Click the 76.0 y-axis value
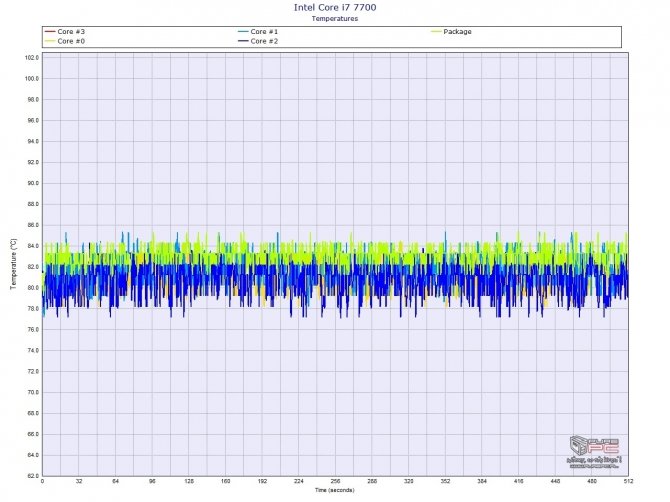The height and width of the screenshot is (502, 670). pos(32,329)
